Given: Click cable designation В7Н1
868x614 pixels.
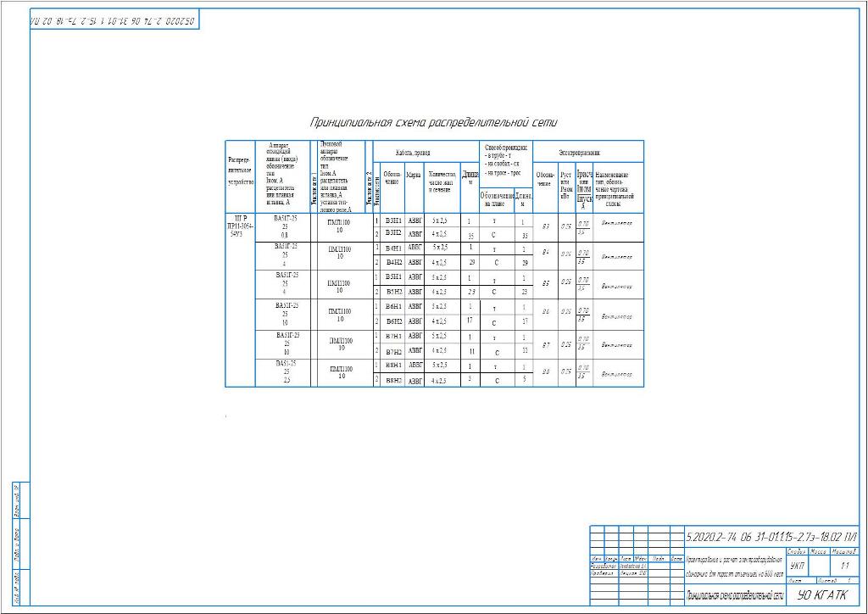Looking at the screenshot, I should click(393, 336).
